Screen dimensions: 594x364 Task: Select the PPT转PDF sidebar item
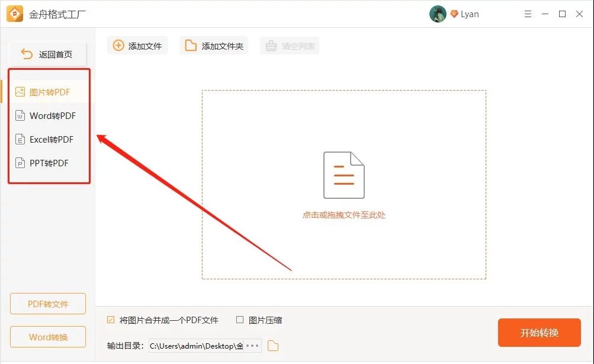click(x=49, y=163)
